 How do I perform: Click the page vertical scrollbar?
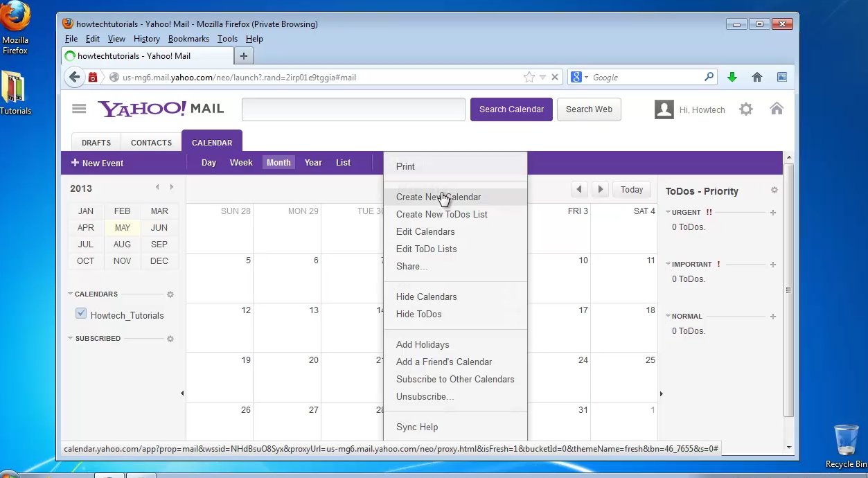point(789,290)
